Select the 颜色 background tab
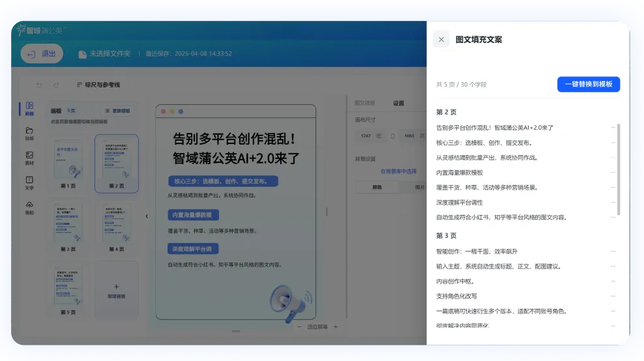 pos(377,187)
